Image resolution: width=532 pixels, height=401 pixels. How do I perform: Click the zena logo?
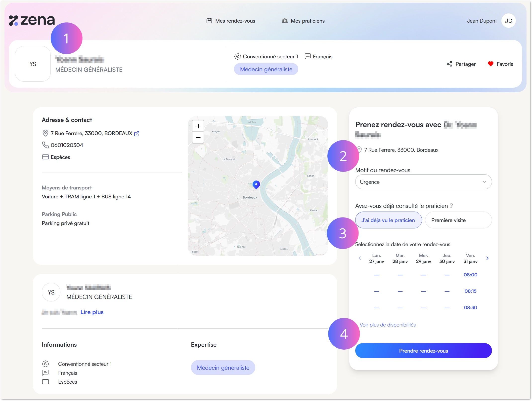[x=32, y=20]
